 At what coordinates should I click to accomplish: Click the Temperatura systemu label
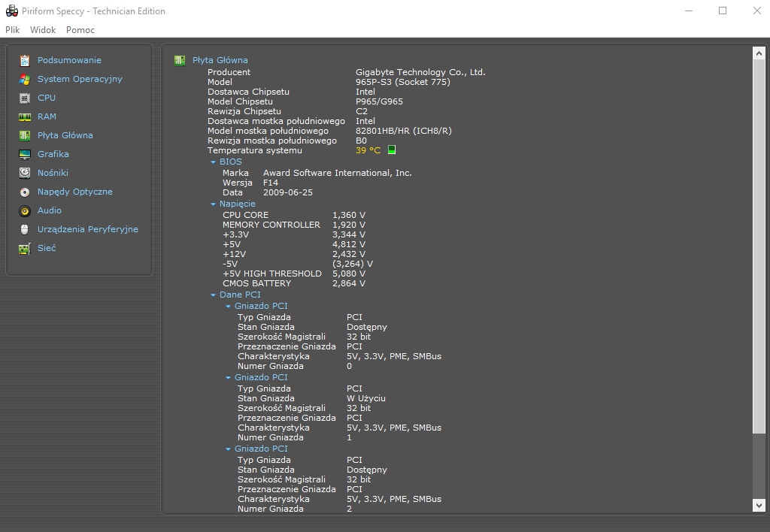point(254,151)
